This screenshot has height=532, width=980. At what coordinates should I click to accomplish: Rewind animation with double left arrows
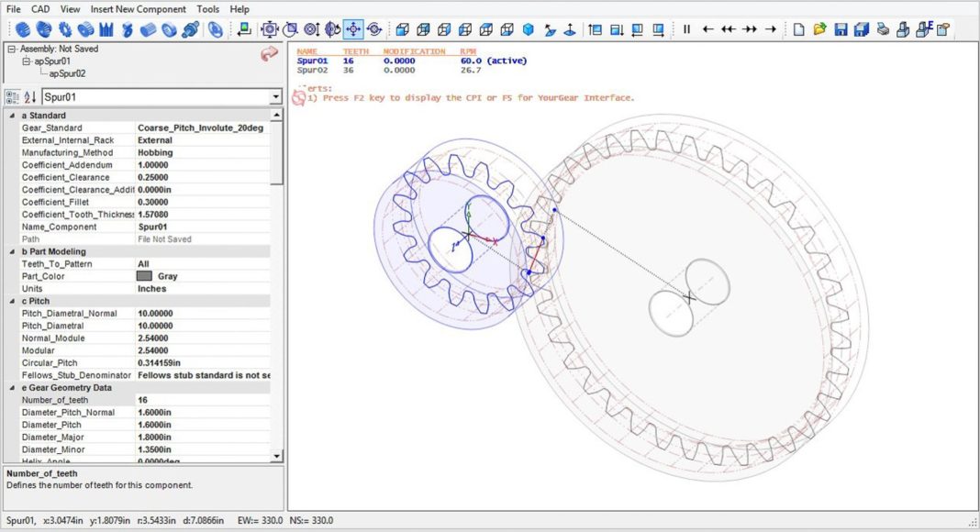tap(729, 29)
